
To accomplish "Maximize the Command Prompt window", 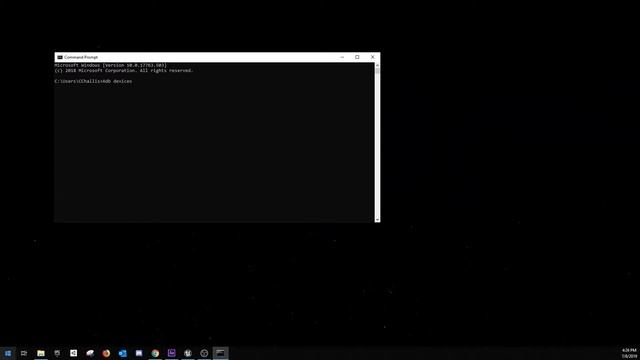I will [x=357, y=57].
